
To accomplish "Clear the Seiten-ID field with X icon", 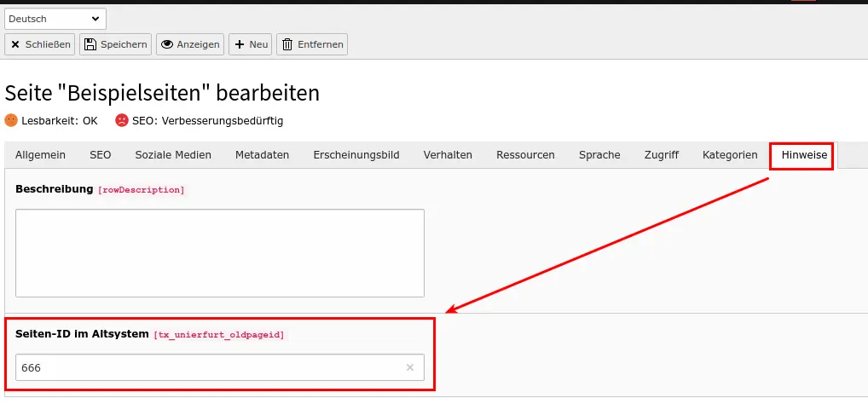I will tap(409, 367).
